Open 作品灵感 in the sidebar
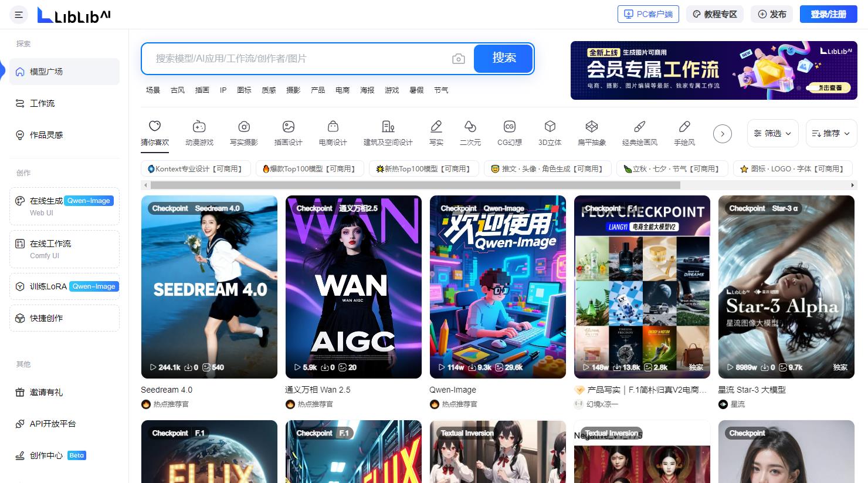Image resolution: width=868 pixels, height=483 pixels. [x=46, y=135]
